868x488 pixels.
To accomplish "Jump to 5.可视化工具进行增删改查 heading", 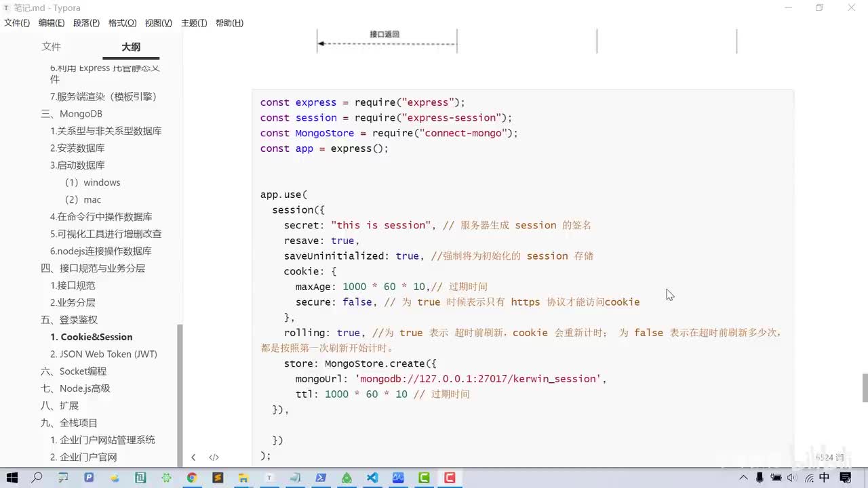I will pyautogui.click(x=106, y=234).
